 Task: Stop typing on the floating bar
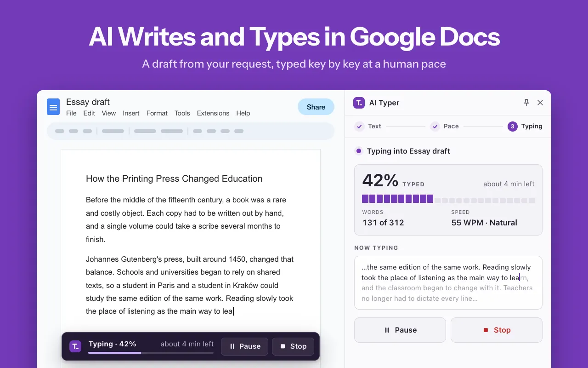pyautogui.click(x=293, y=346)
